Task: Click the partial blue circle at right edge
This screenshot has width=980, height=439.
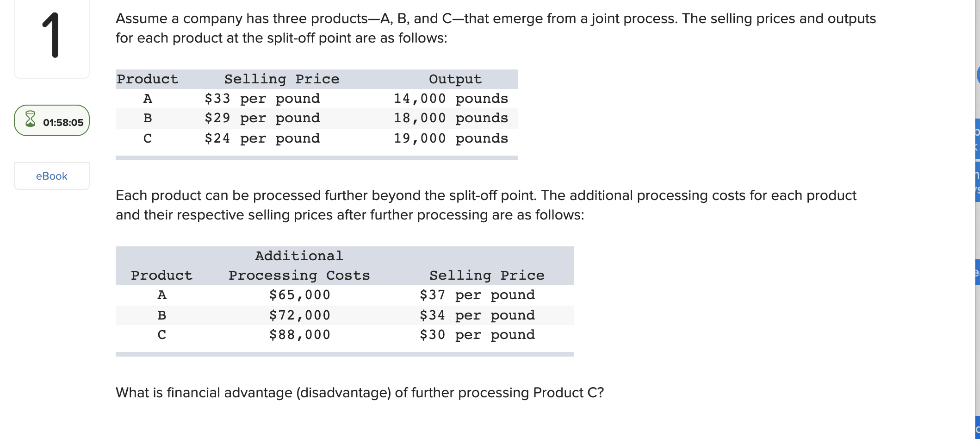Action: [978, 75]
